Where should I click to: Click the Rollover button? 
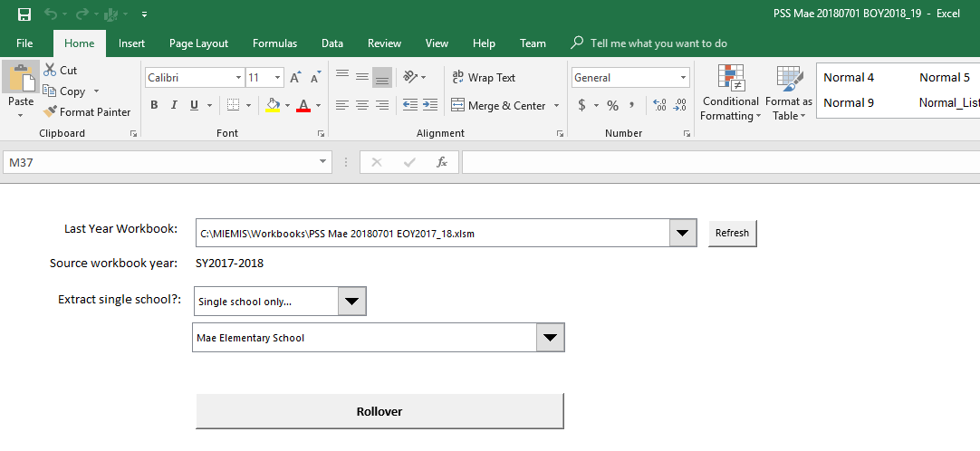(x=380, y=411)
